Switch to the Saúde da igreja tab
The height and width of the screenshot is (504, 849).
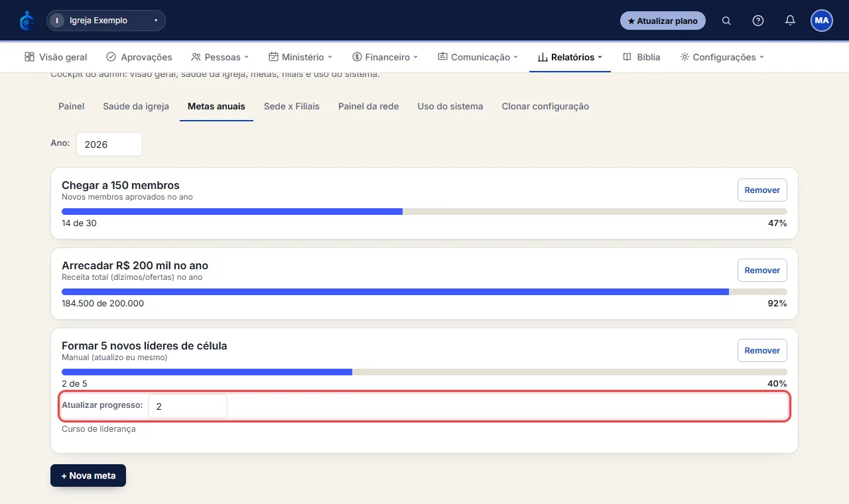[136, 106]
